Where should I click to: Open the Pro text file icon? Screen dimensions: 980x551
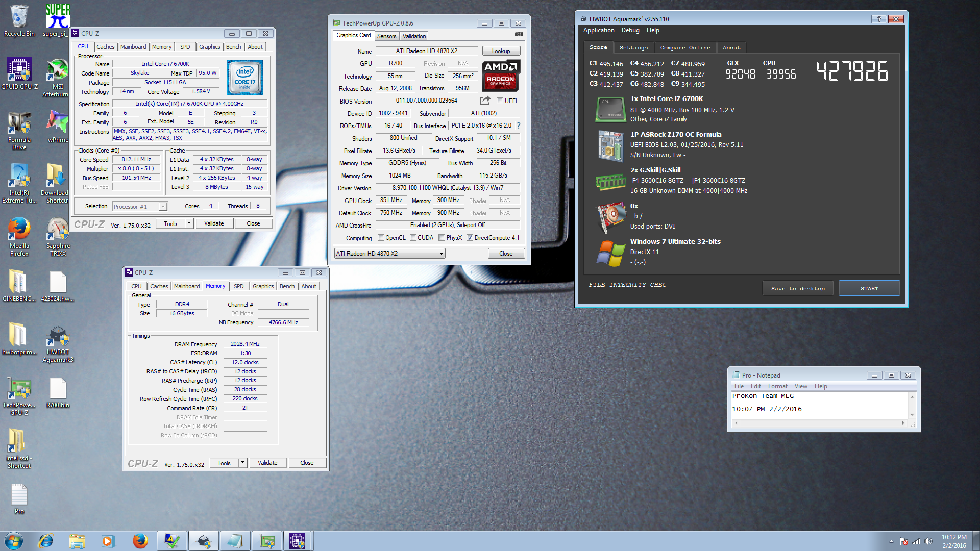click(19, 498)
